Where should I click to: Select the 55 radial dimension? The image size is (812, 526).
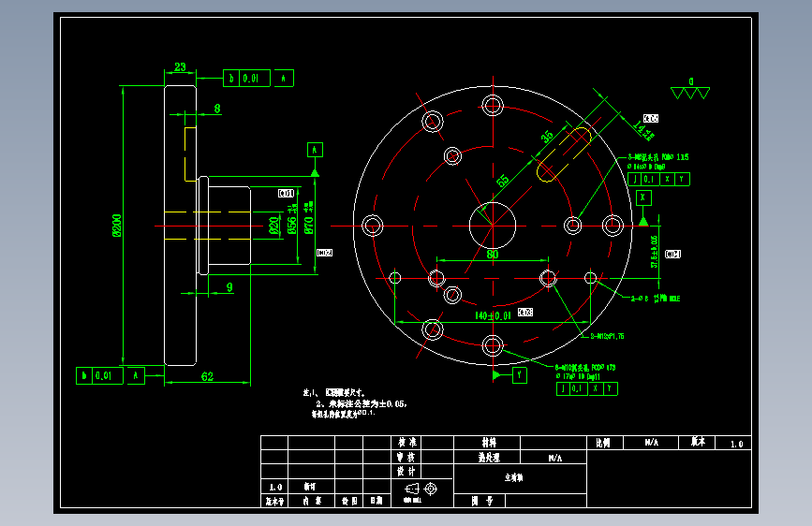[503, 181]
